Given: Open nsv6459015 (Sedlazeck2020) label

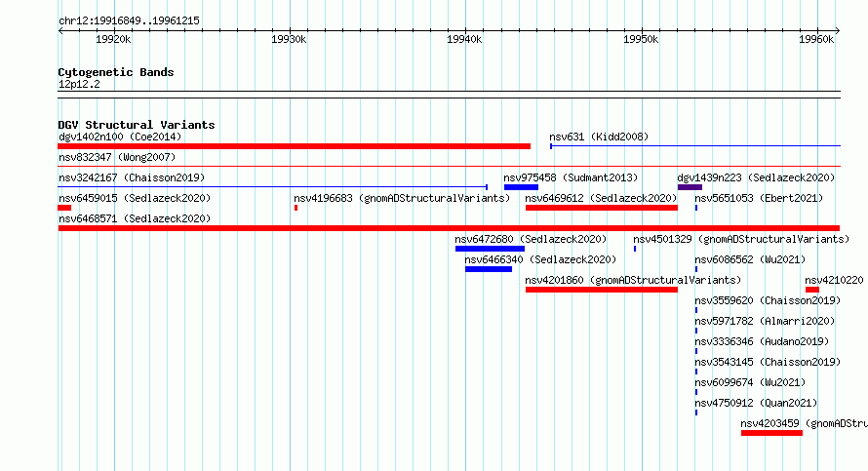Looking at the screenshot, I should pyautogui.click(x=135, y=198).
